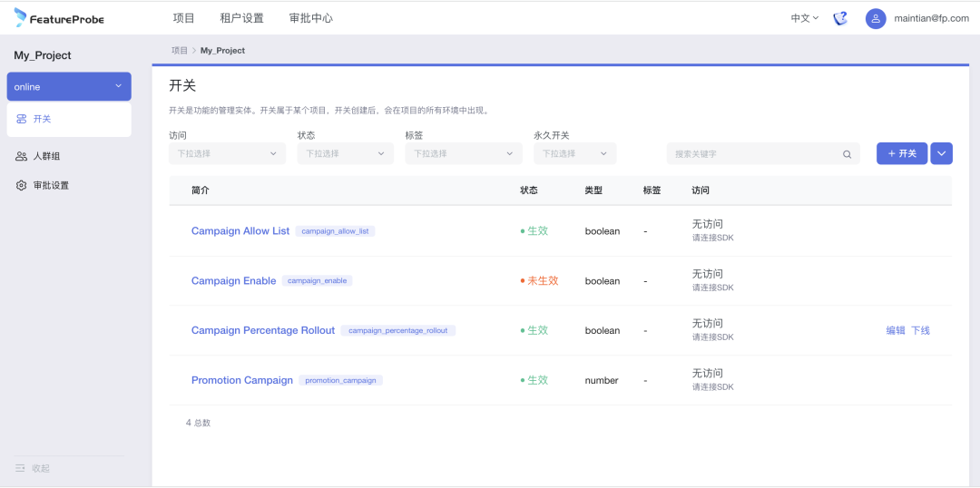Click the + 开关 create button
This screenshot has height=488, width=980.
[x=901, y=154]
